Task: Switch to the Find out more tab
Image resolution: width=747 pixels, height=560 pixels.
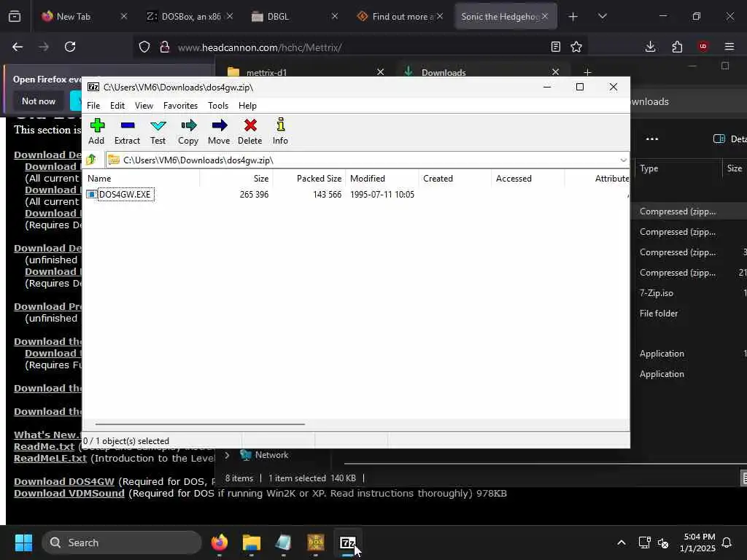Action: [x=400, y=16]
